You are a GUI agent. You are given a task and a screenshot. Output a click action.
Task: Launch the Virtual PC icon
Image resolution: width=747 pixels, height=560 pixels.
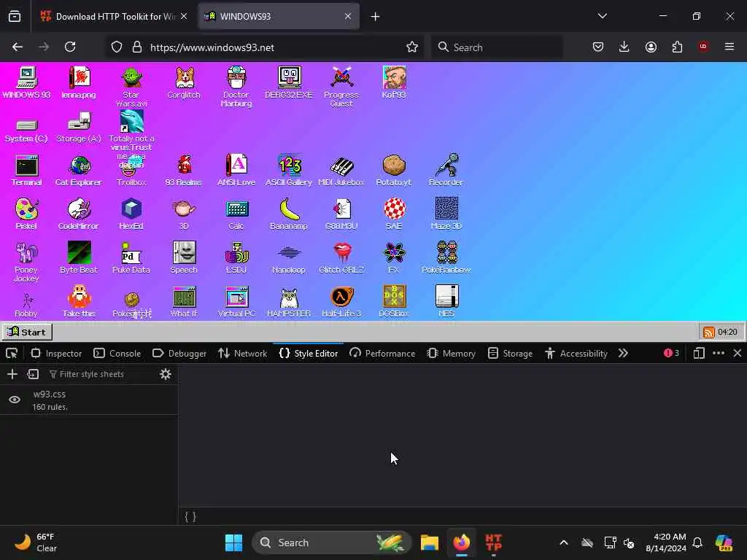click(x=236, y=301)
